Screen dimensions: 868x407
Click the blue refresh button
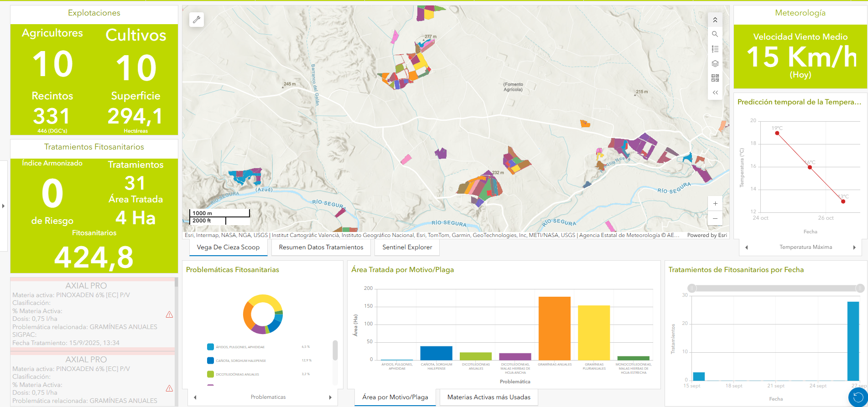(858, 397)
